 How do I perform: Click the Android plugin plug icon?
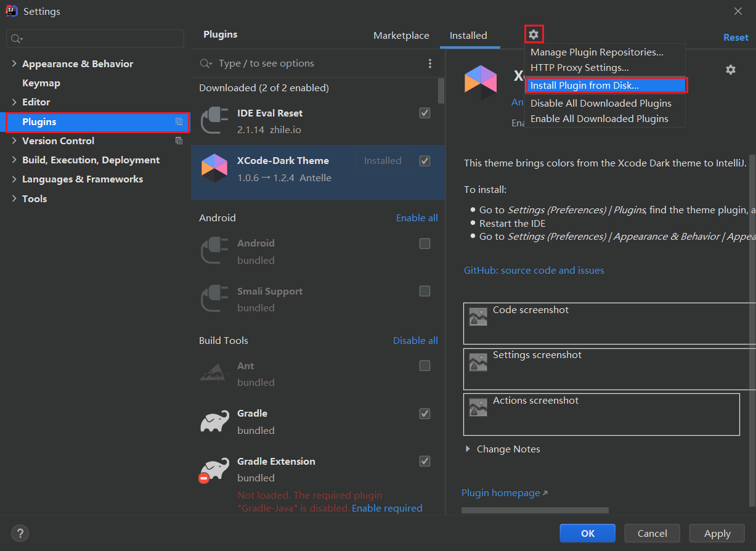213,251
